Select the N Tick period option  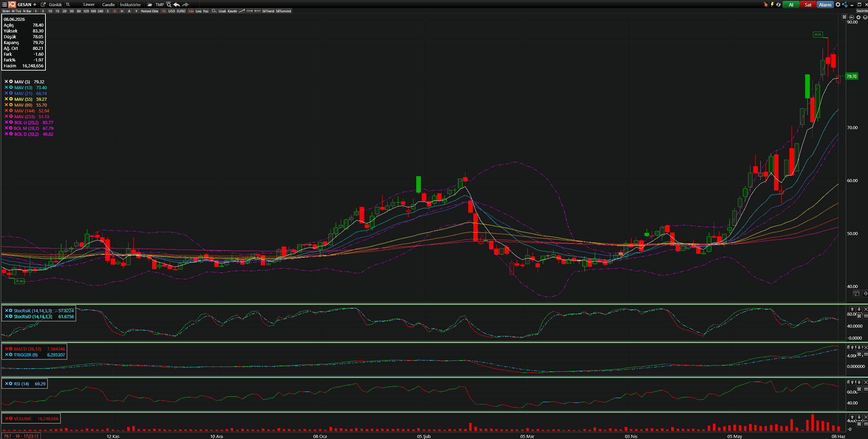[16, 11]
